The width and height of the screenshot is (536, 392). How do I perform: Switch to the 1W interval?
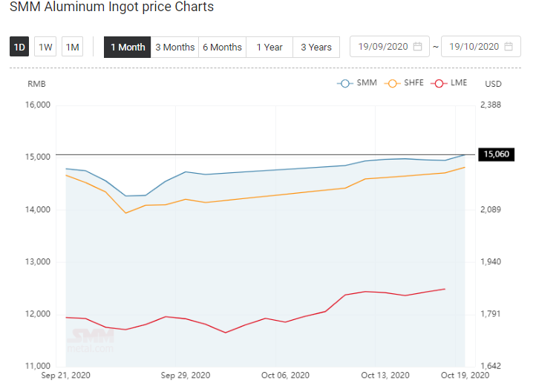pyautogui.click(x=45, y=47)
